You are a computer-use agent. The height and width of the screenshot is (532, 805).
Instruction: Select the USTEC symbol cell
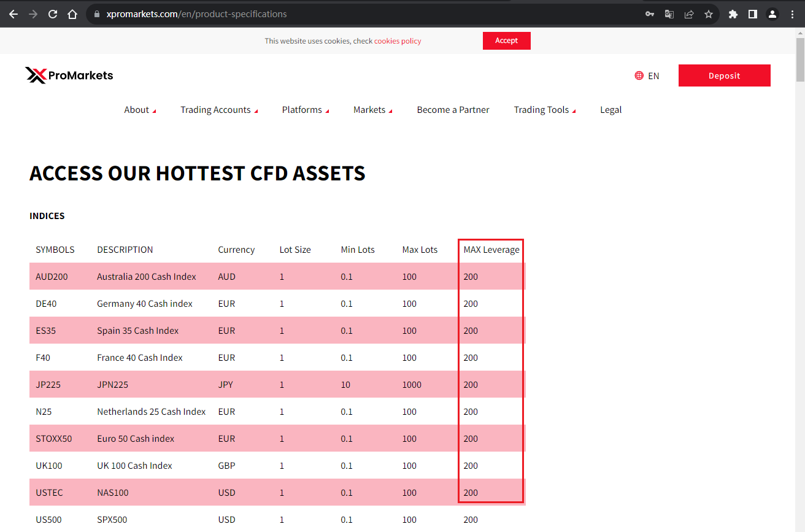(x=49, y=493)
